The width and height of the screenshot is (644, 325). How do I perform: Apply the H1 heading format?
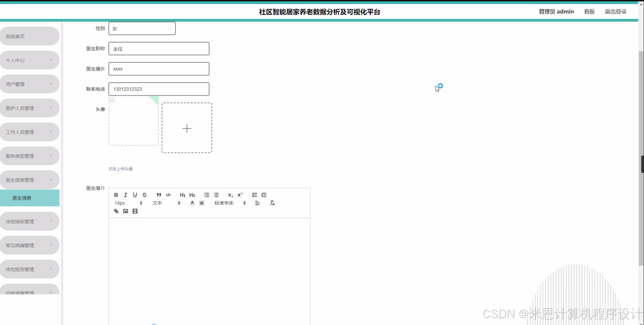coord(182,195)
